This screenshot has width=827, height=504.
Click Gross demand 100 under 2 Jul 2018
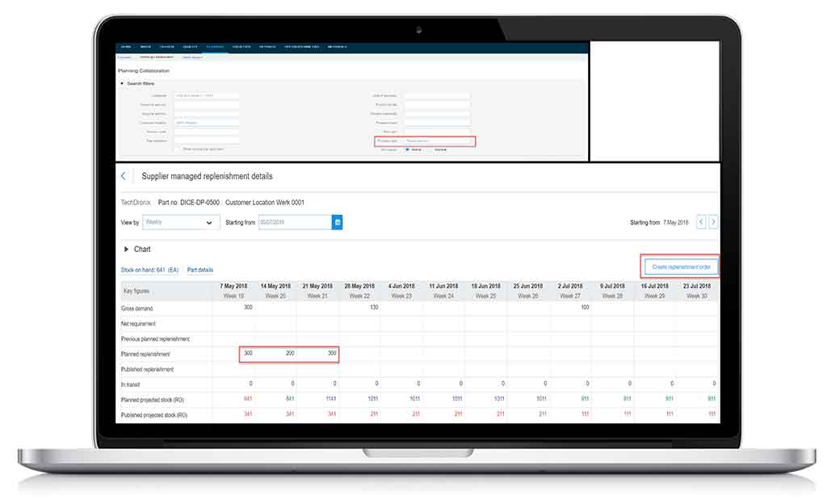tap(585, 308)
